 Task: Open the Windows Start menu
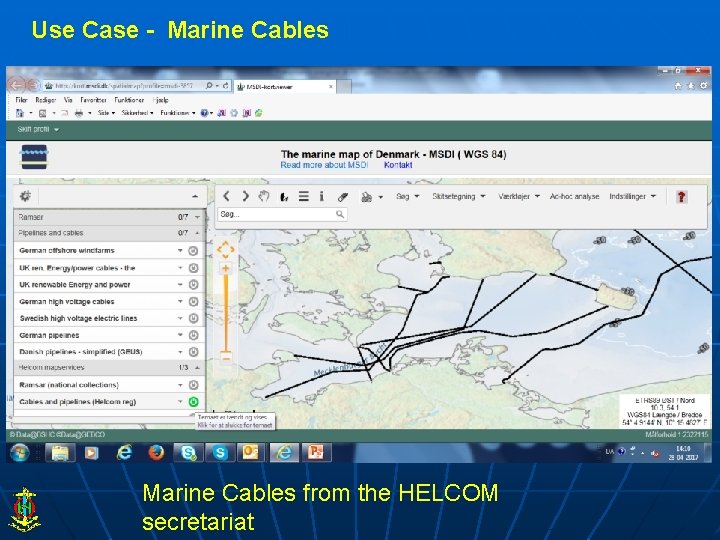[x=20, y=453]
